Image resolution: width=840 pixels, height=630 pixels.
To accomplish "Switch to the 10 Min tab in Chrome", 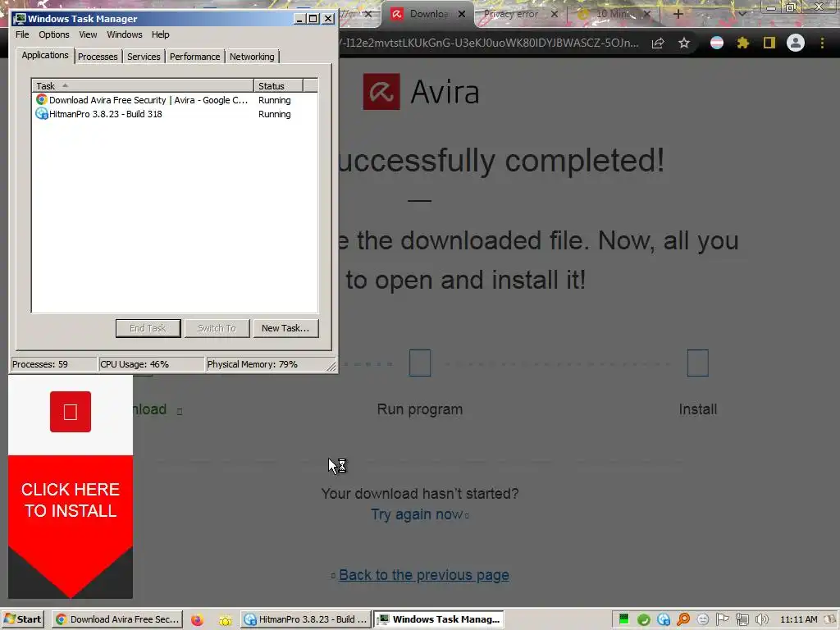I will (x=612, y=14).
